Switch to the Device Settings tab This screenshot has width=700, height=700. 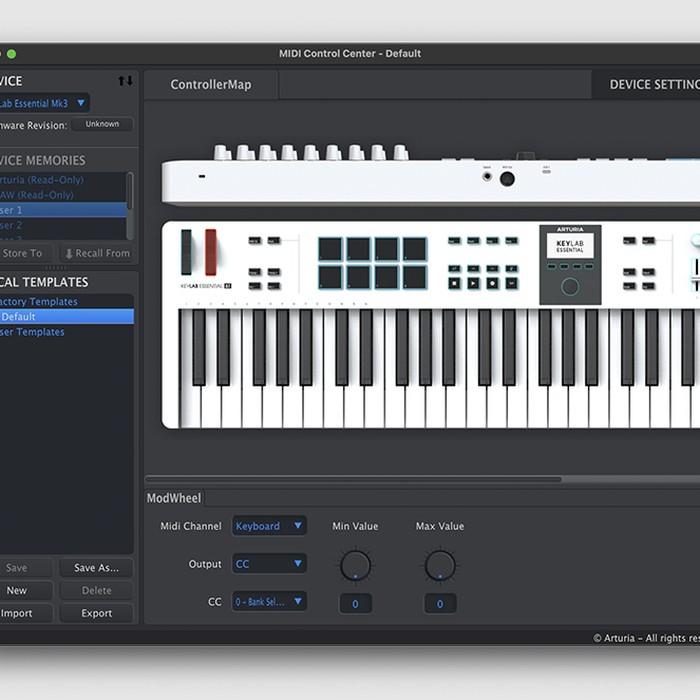[x=647, y=84]
